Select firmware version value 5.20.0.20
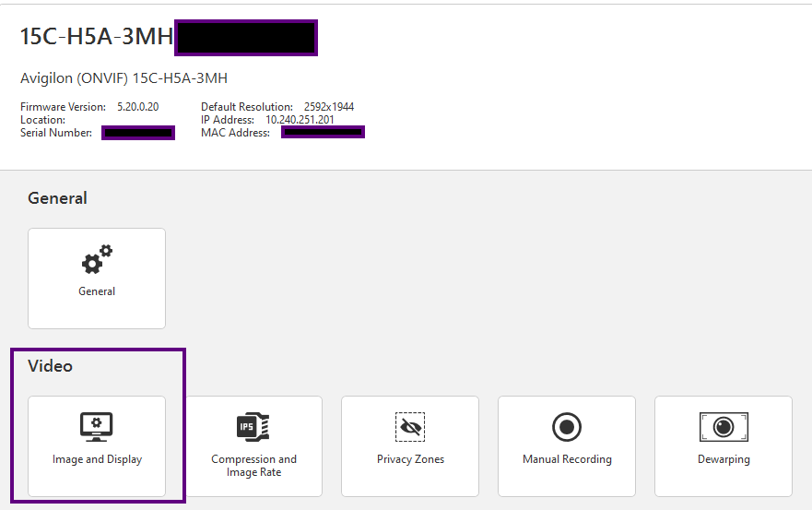The width and height of the screenshot is (812, 510). (x=137, y=107)
